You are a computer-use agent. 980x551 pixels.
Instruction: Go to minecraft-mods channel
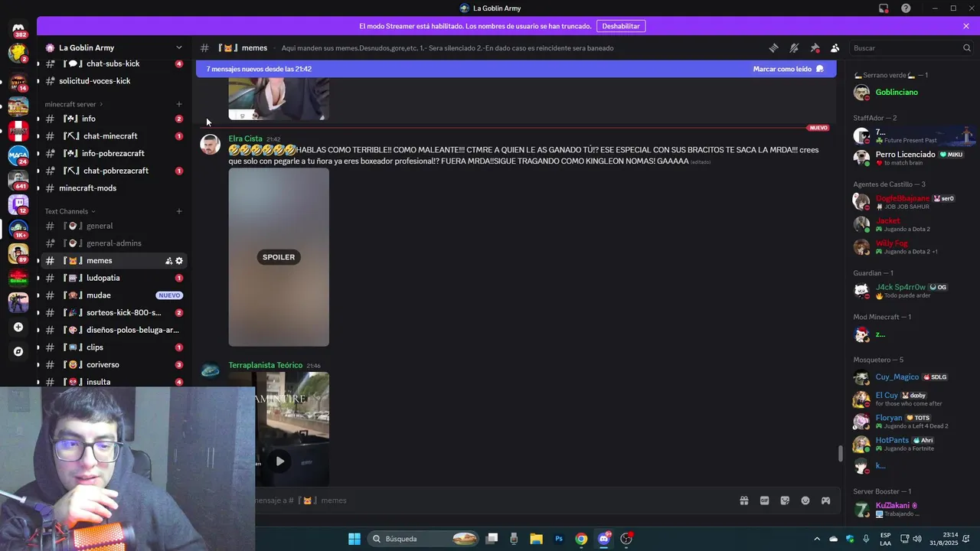[114, 188]
